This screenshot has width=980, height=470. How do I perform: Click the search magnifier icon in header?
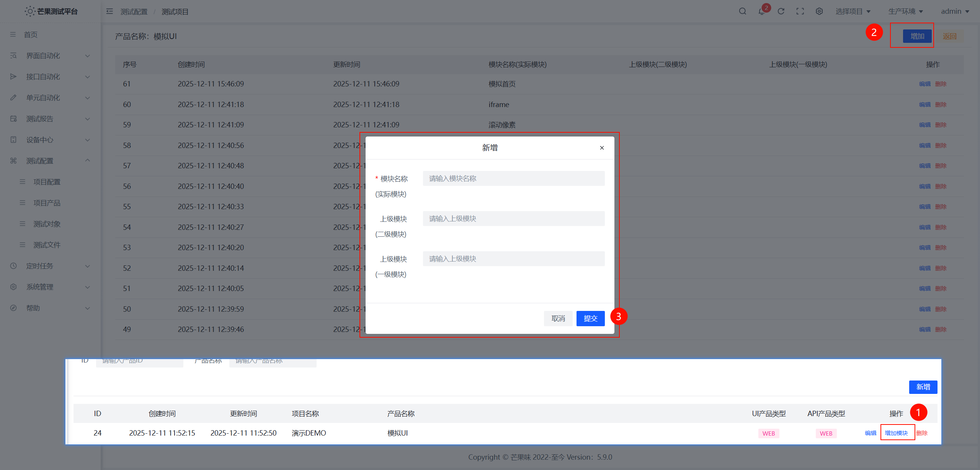[742, 11]
